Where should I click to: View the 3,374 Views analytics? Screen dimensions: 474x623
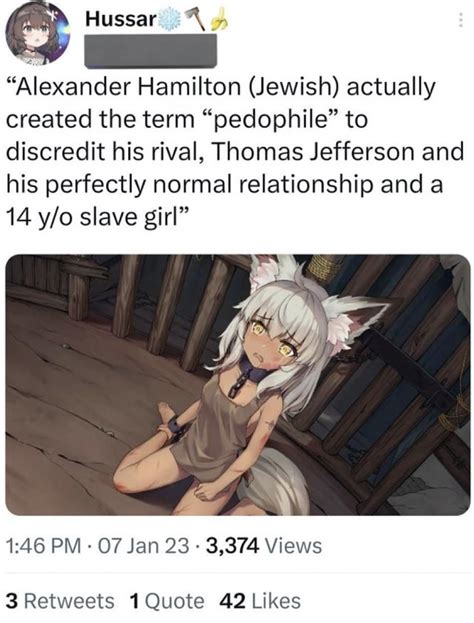pos(264,546)
